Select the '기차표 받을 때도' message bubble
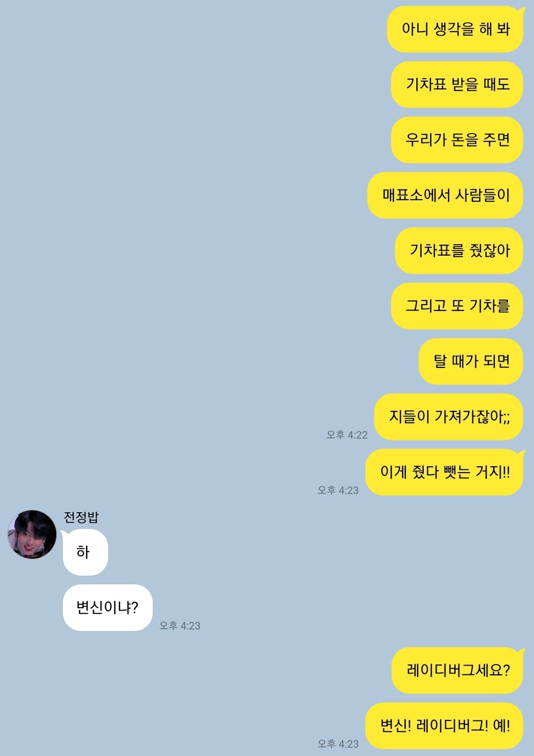Screen dimensions: 534x756 click(457, 85)
